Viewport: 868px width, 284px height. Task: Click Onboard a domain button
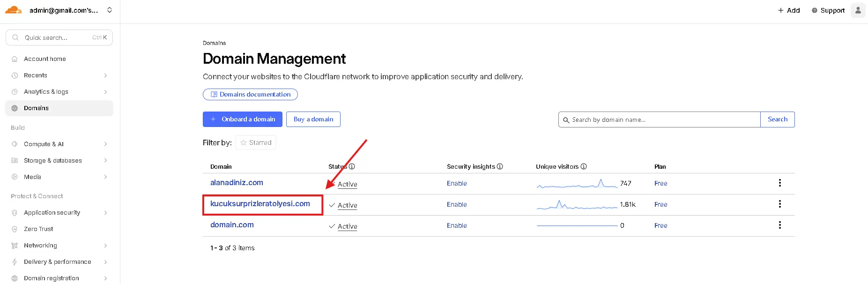click(242, 119)
